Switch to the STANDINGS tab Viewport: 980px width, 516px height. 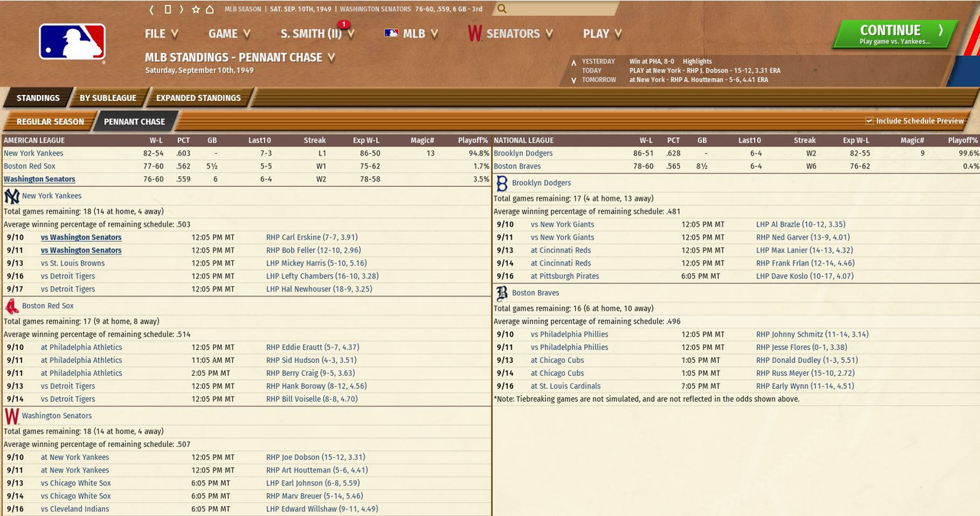coord(38,98)
